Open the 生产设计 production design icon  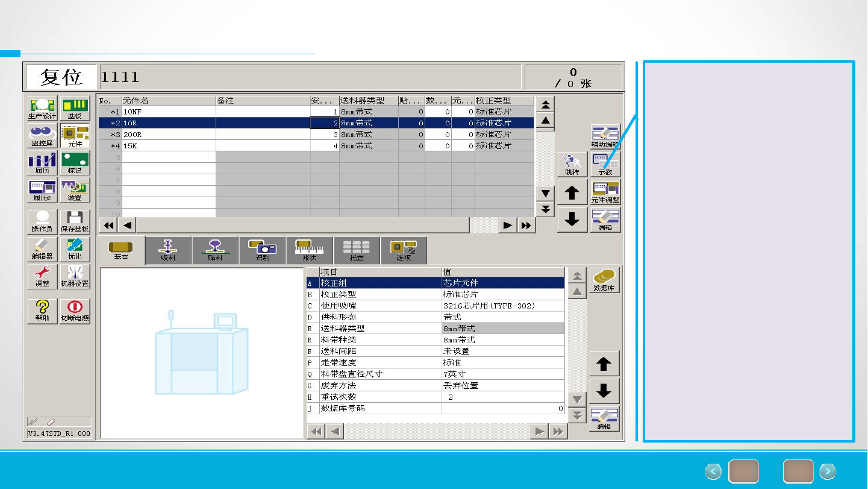pyautogui.click(x=42, y=109)
